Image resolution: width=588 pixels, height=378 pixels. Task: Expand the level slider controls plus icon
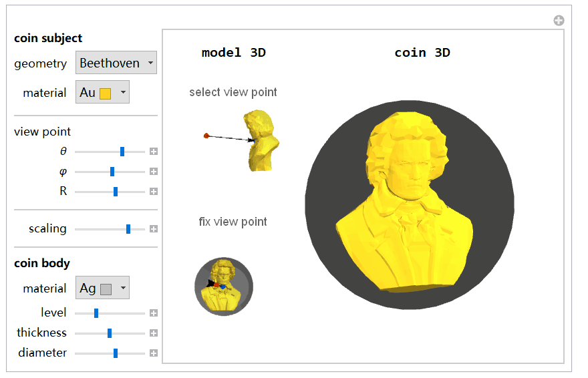154,313
